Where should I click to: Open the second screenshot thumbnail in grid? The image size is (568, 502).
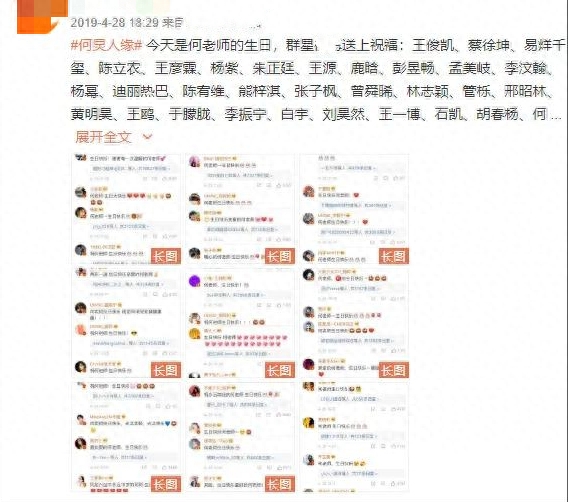pyautogui.click(x=240, y=209)
